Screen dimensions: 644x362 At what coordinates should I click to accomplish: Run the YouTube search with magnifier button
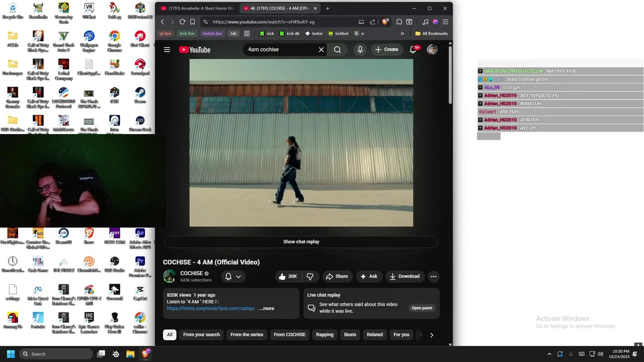coord(338,50)
